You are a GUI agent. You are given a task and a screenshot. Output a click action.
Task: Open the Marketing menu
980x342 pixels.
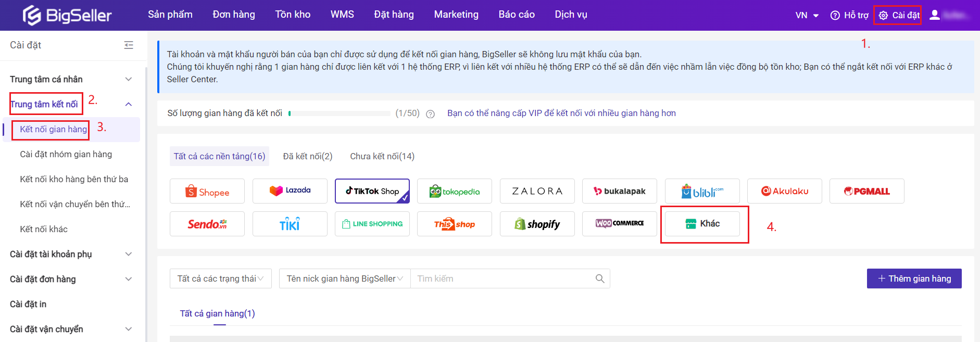click(456, 15)
